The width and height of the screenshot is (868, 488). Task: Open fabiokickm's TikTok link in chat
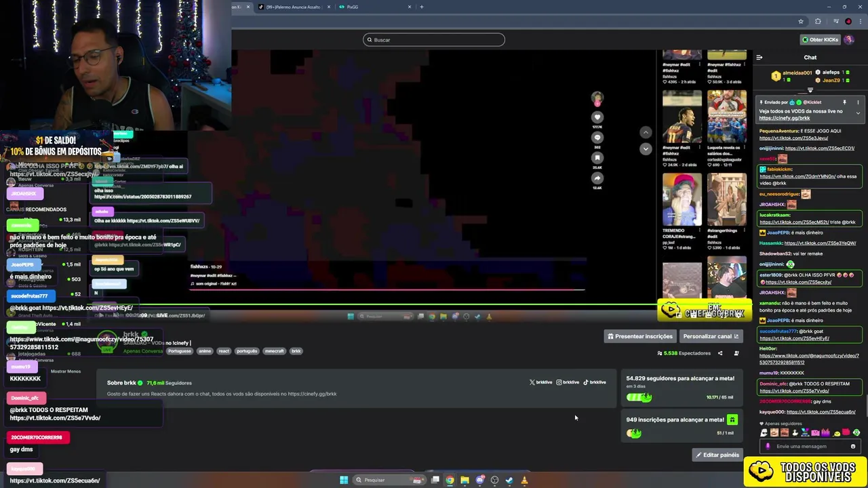coord(797,177)
